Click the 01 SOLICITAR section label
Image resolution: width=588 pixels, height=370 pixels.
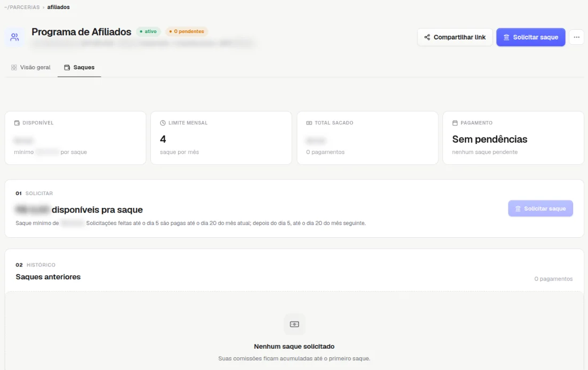[34, 194]
